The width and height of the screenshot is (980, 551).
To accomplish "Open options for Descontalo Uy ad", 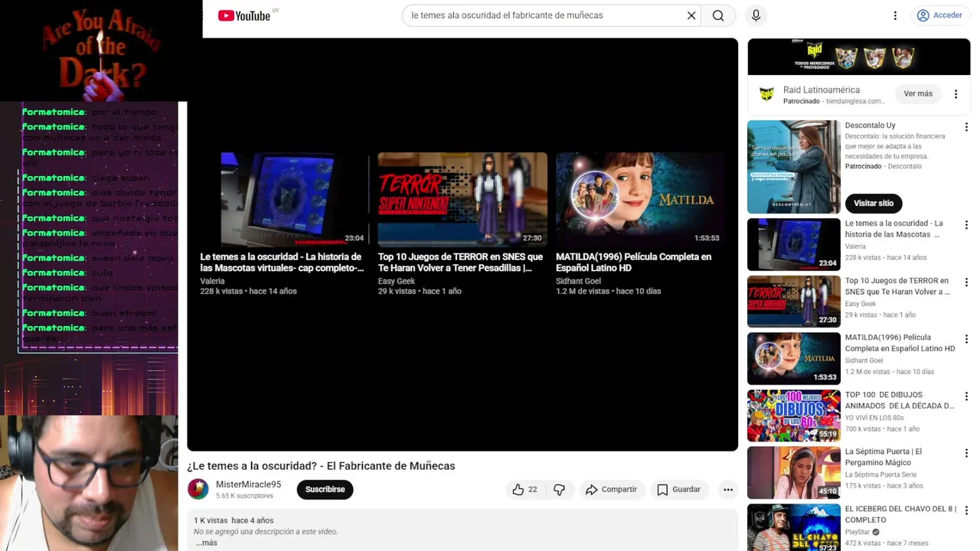I will 966,127.
